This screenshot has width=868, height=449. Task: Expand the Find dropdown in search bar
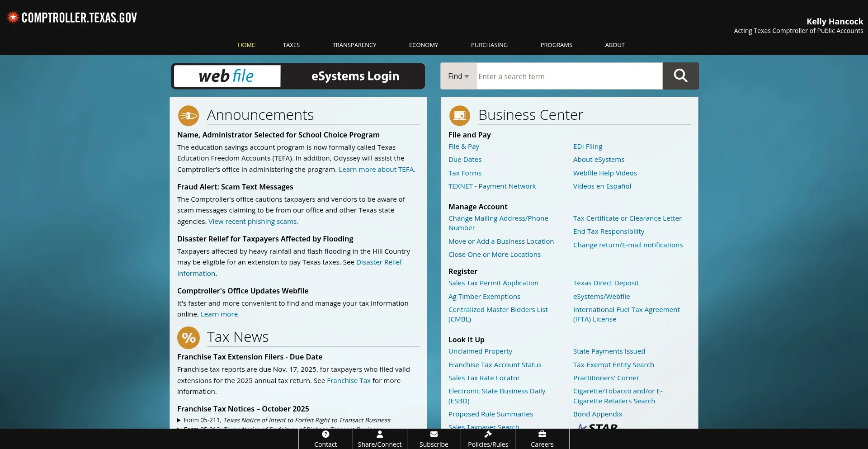tap(458, 76)
